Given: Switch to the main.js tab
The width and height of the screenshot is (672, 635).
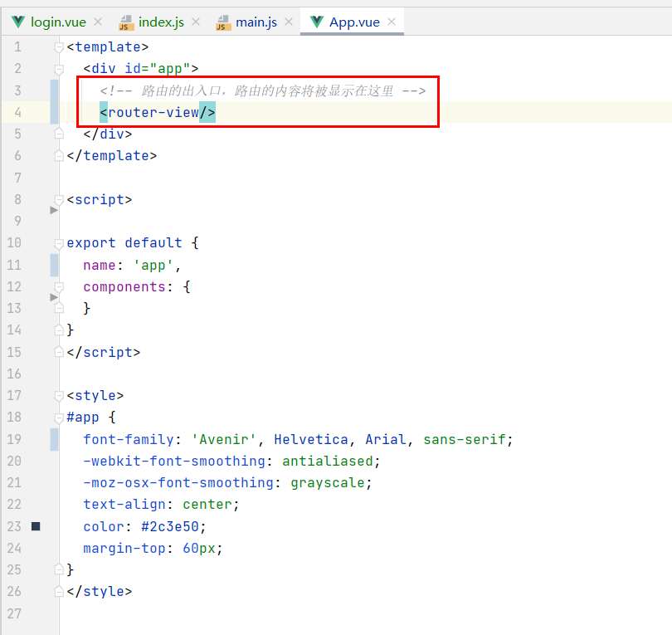Looking at the screenshot, I should click(256, 22).
